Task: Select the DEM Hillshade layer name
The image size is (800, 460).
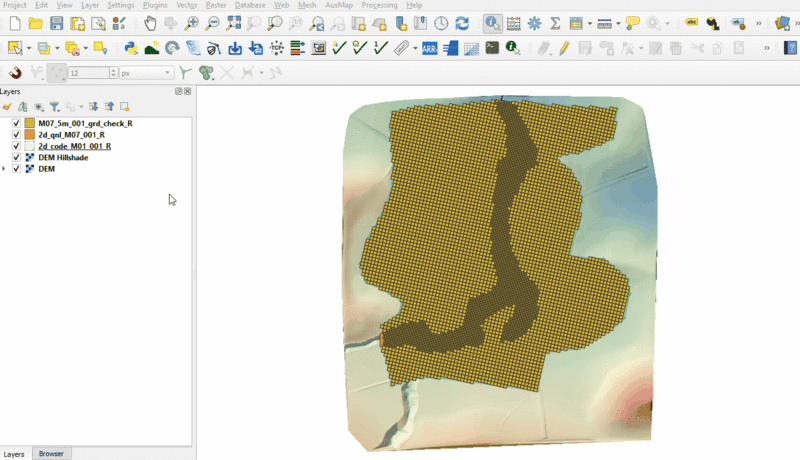Action: [x=63, y=158]
